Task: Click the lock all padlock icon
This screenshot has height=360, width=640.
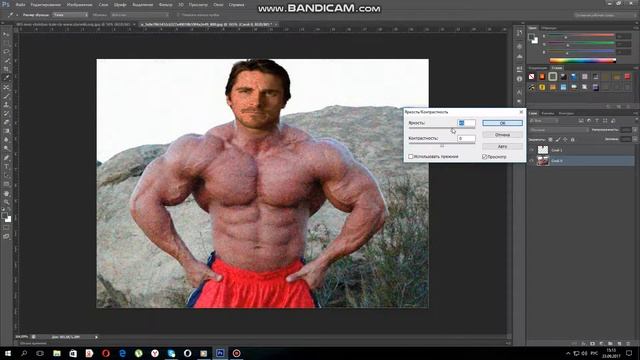Action: point(572,140)
